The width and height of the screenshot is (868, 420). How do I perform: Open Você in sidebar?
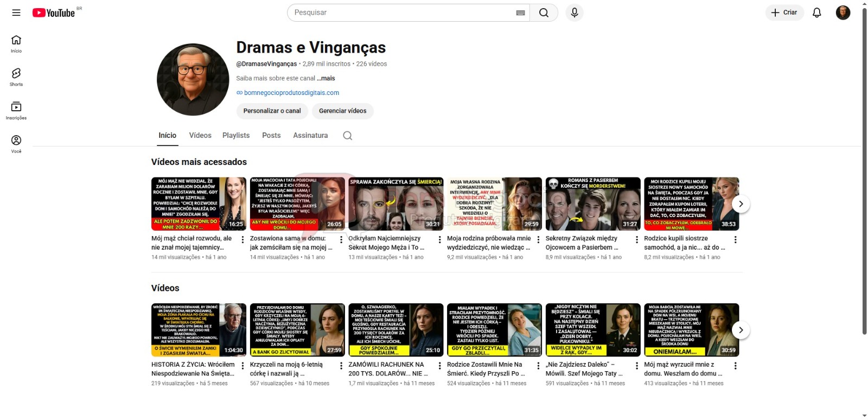[x=16, y=144]
